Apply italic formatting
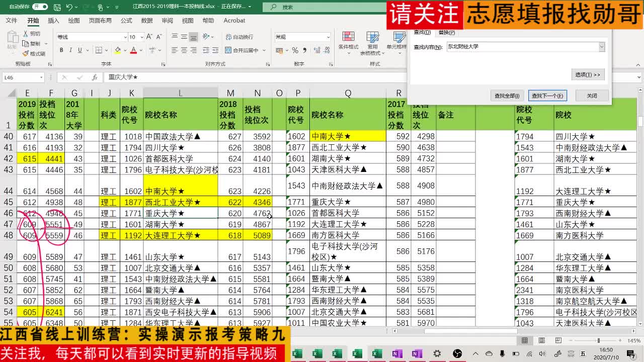 point(70,50)
